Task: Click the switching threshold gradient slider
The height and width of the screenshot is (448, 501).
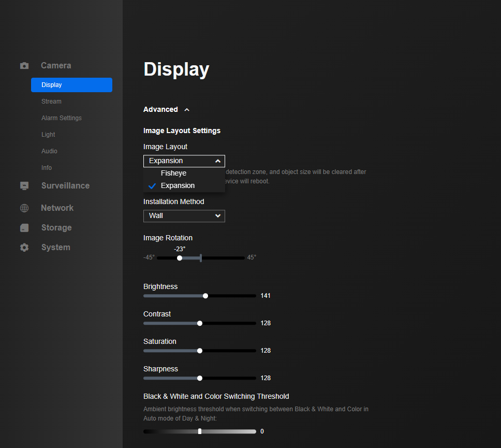Action: [200, 431]
